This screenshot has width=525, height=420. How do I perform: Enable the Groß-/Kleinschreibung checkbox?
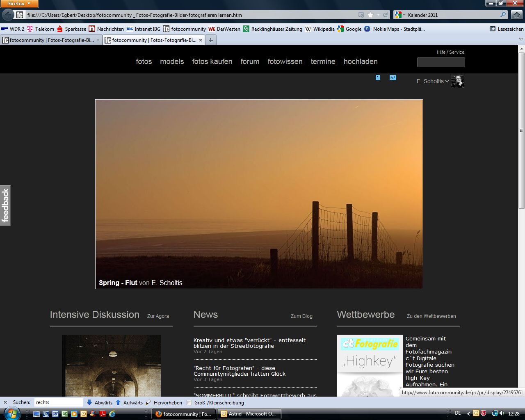tap(189, 402)
